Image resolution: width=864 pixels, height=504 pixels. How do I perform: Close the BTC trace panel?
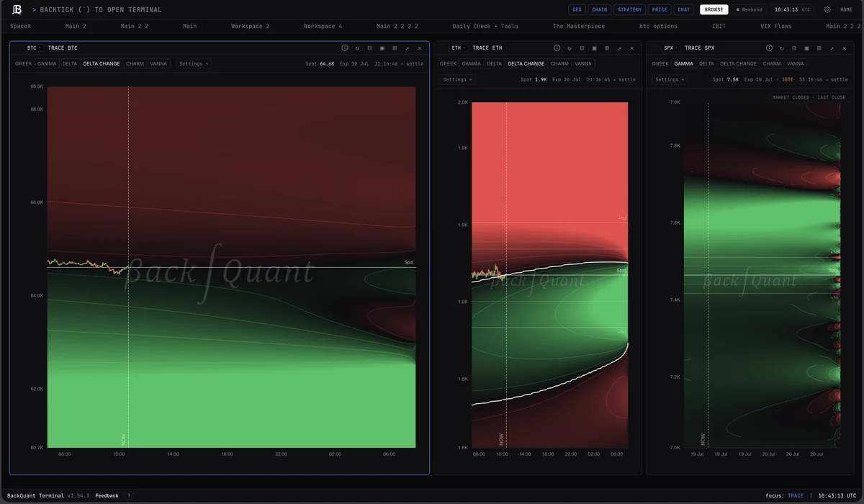pos(420,48)
